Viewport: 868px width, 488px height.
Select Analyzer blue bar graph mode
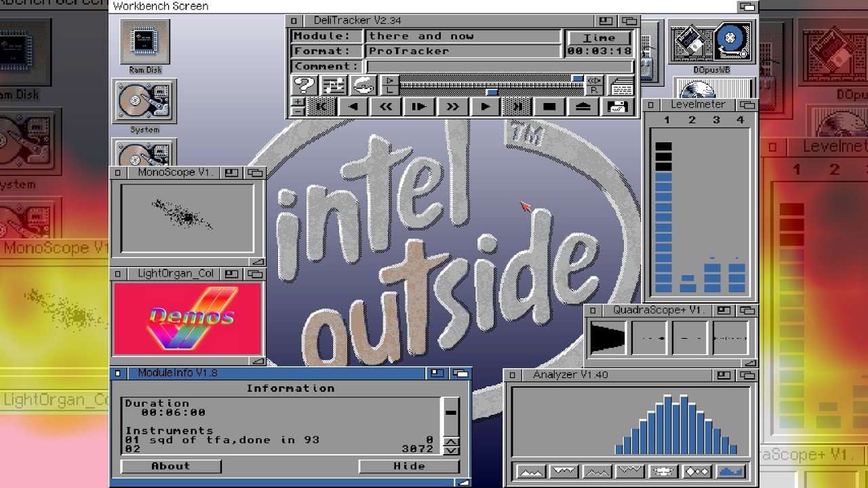click(x=730, y=471)
